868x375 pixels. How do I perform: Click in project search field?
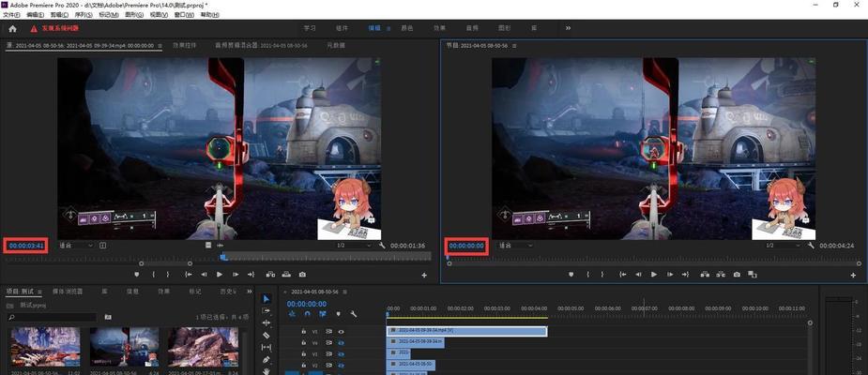point(53,317)
